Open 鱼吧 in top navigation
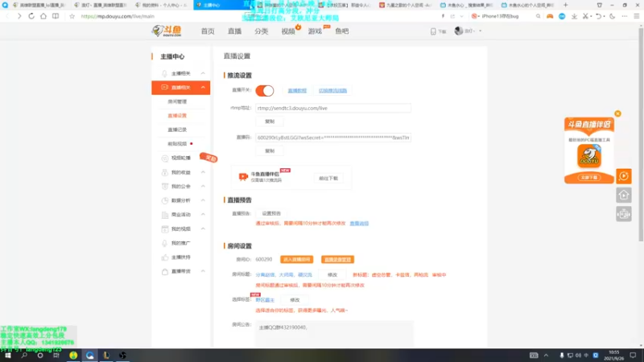This screenshot has height=362, width=644. coord(341,31)
